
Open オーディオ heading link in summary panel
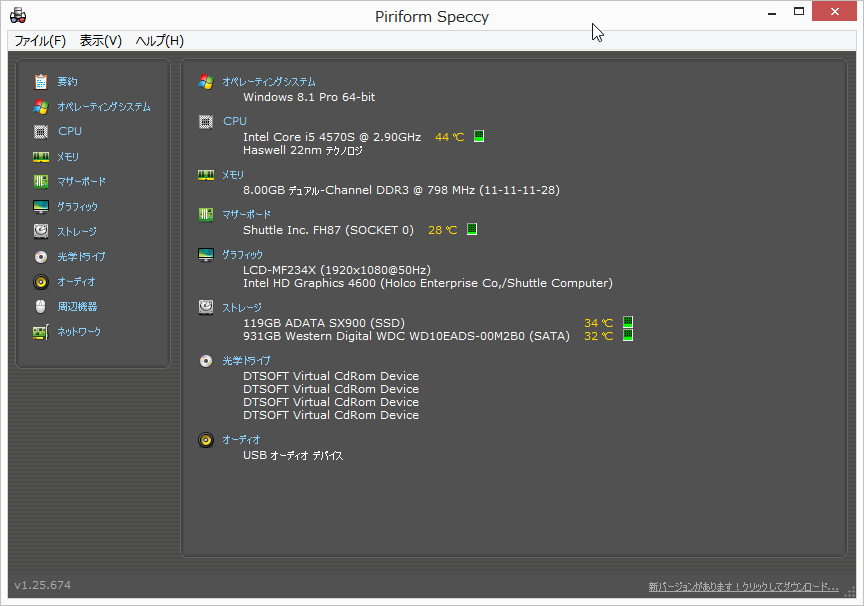(x=241, y=440)
